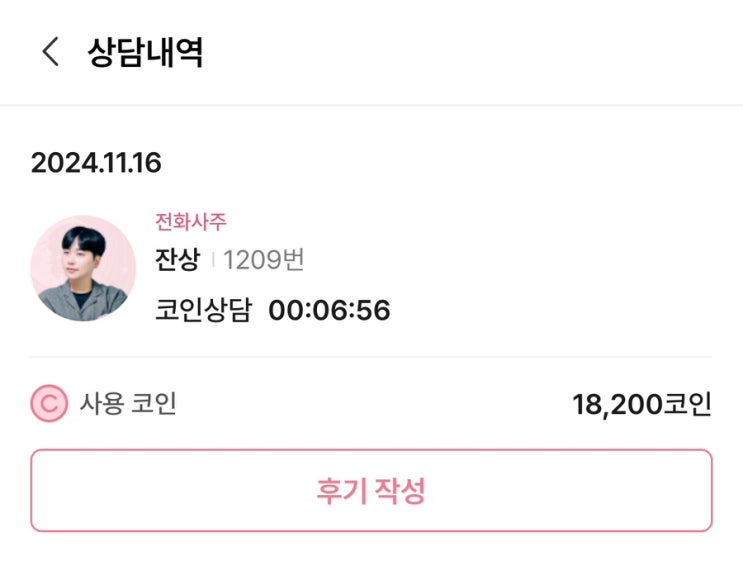Select the 2024.11.16 date heading
The height and width of the screenshot is (570, 743).
click(96, 163)
